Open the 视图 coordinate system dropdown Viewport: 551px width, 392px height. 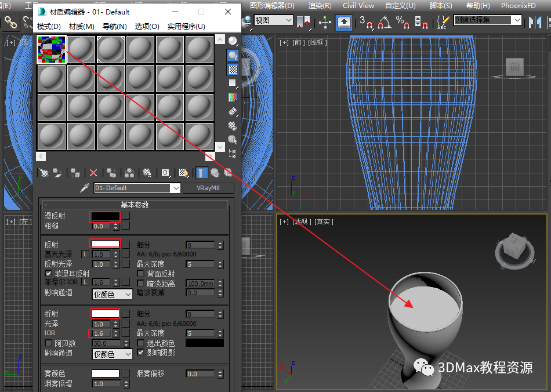[x=273, y=20]
